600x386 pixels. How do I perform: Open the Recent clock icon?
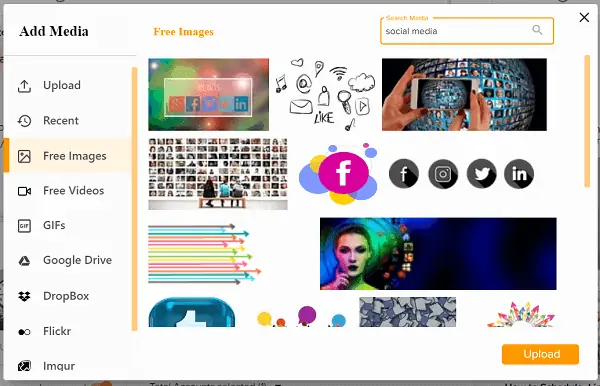24,121
